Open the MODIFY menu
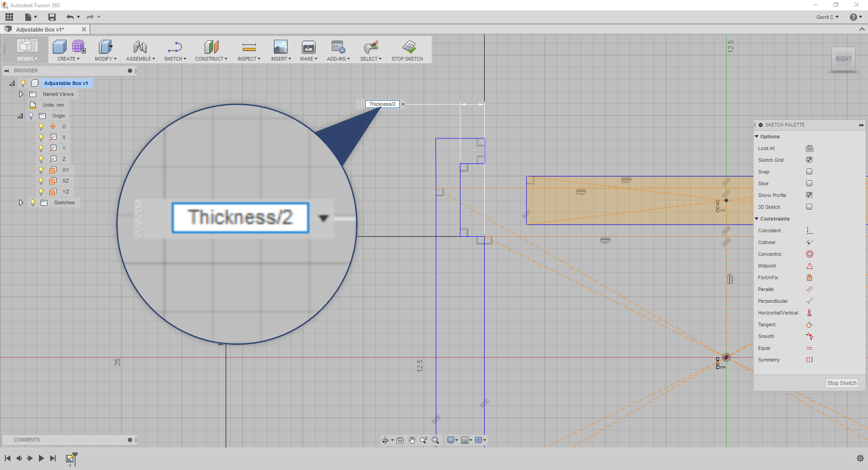Screen dimensions: 868x470 105,59
